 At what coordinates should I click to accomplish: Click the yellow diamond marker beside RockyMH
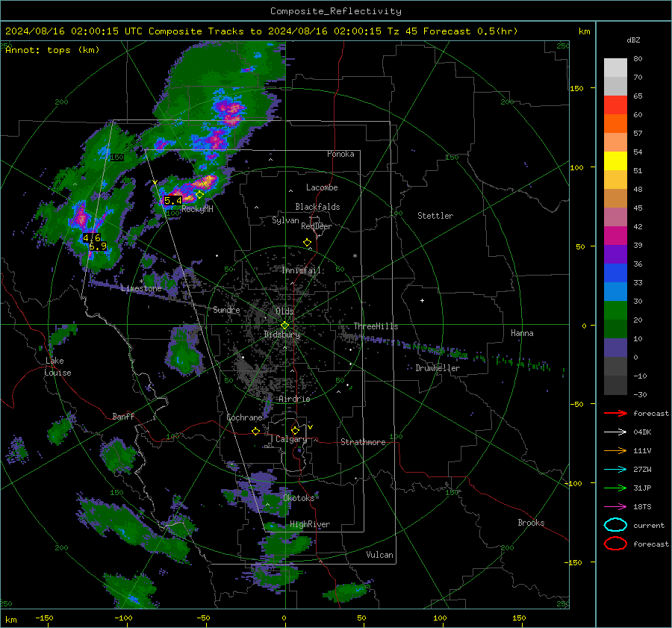pos(199,195)
